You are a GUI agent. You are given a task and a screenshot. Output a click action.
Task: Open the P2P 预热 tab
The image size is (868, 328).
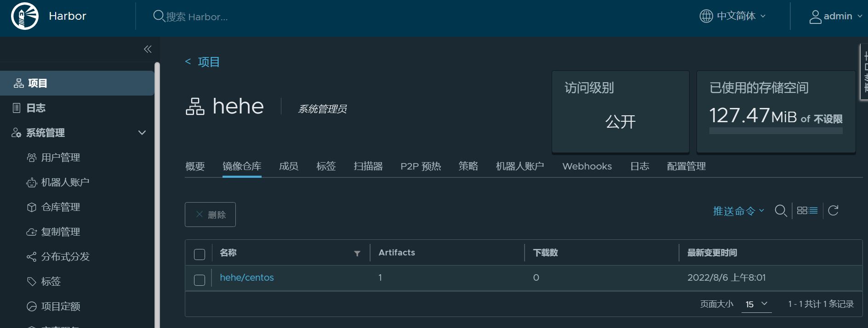point(421,166)
